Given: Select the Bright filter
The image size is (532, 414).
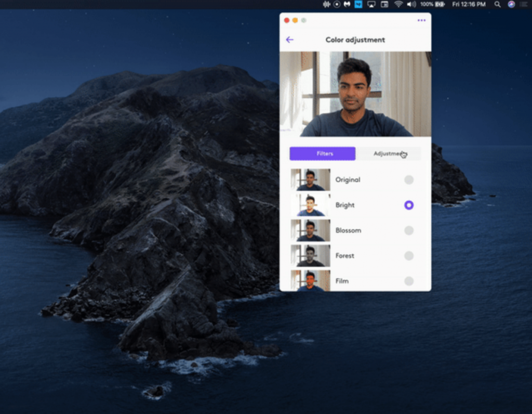Looking at the screenshot, I should click(x=409, y=205).
